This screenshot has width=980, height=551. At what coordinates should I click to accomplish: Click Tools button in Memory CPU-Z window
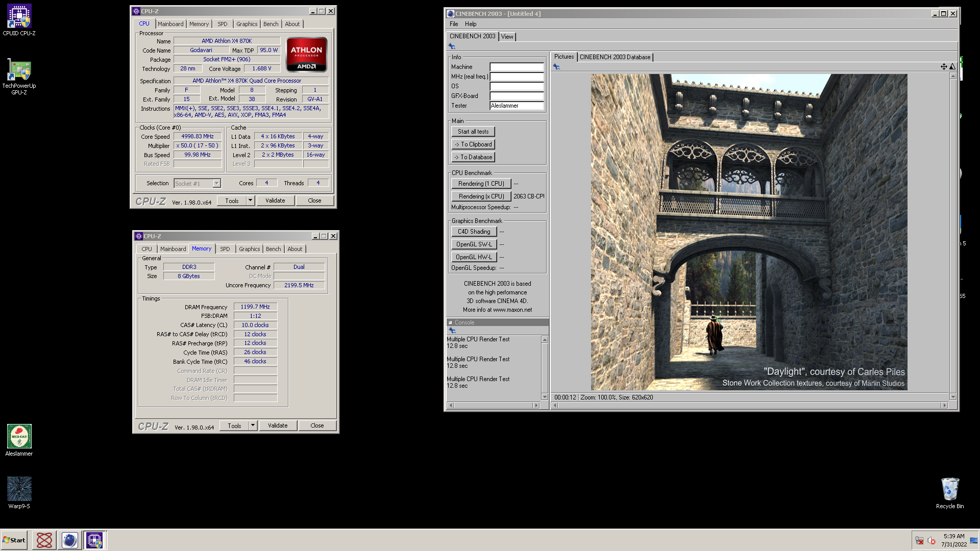(x=234, y=425)
